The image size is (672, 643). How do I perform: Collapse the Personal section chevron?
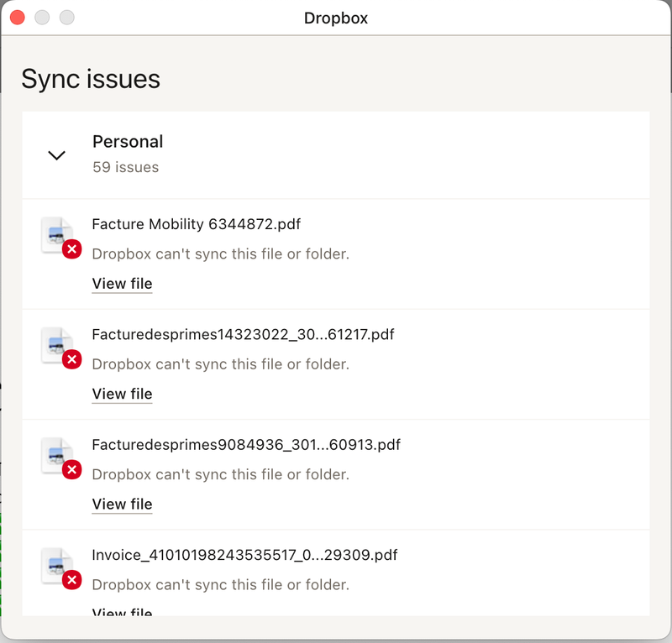[56, 155]
